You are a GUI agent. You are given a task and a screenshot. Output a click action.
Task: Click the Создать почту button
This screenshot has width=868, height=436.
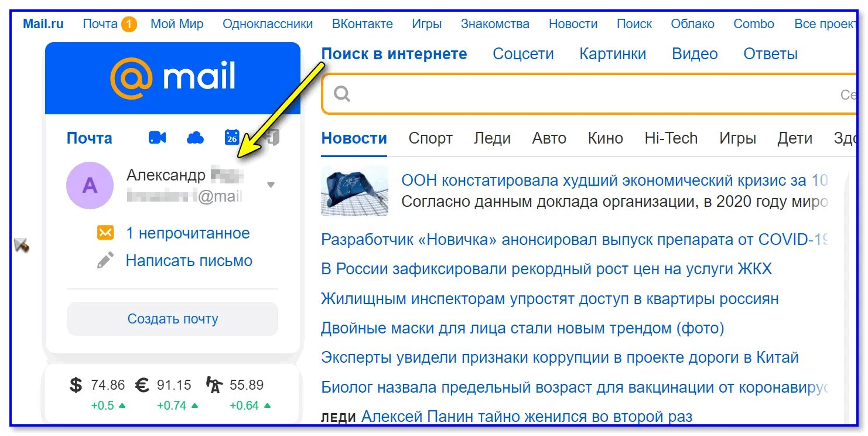point(173,319)
